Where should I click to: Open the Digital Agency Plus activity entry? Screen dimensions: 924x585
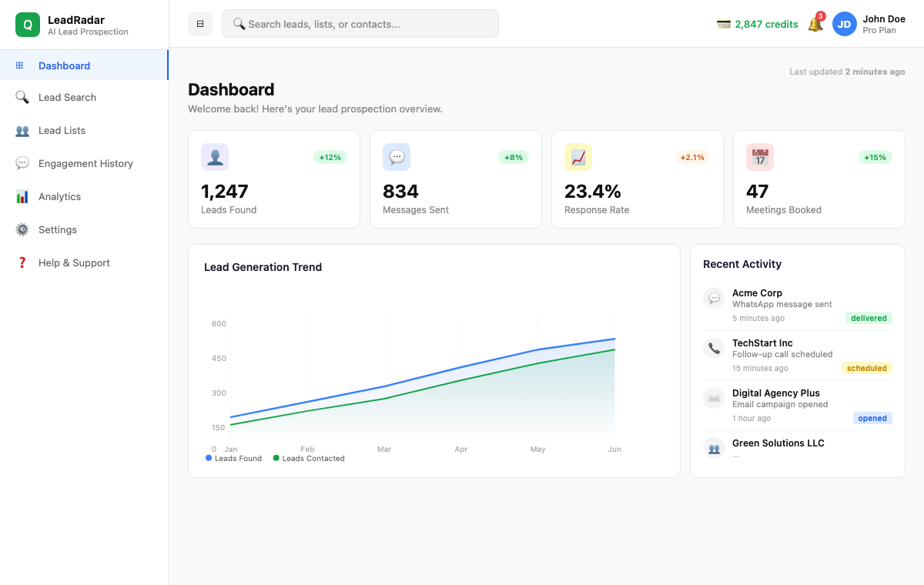click(798, 406)
